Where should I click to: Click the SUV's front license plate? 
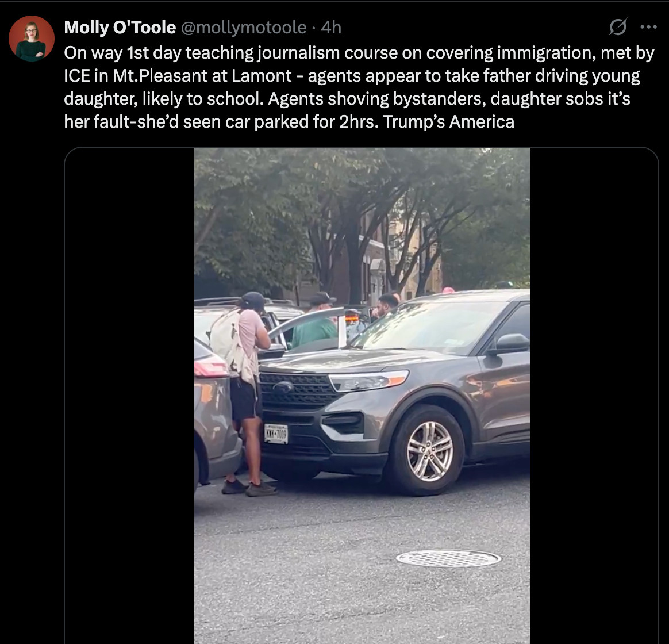pos(276,434)
